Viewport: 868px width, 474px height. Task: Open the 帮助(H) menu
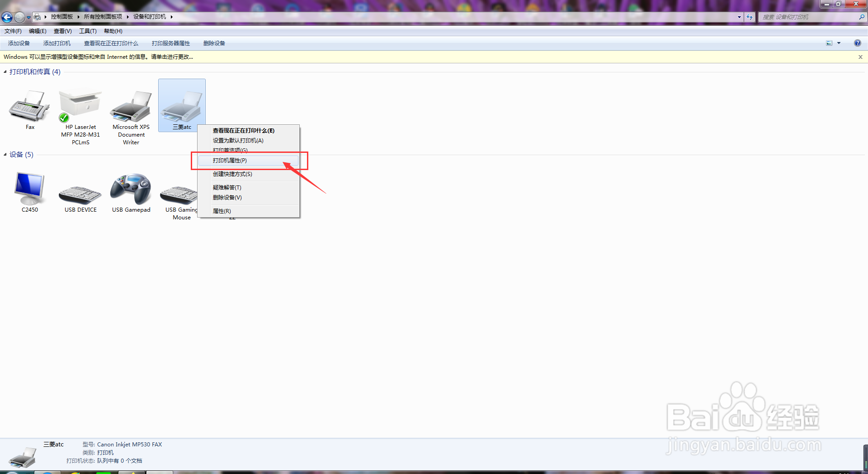point(113,31)
